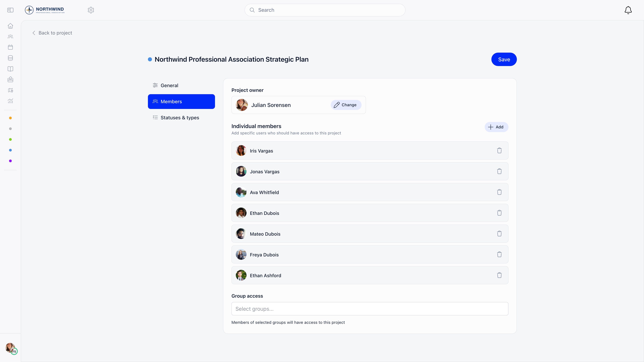Click the search magnifier icon
Viewport: 644px width, 362px height.
coord(252,10)
